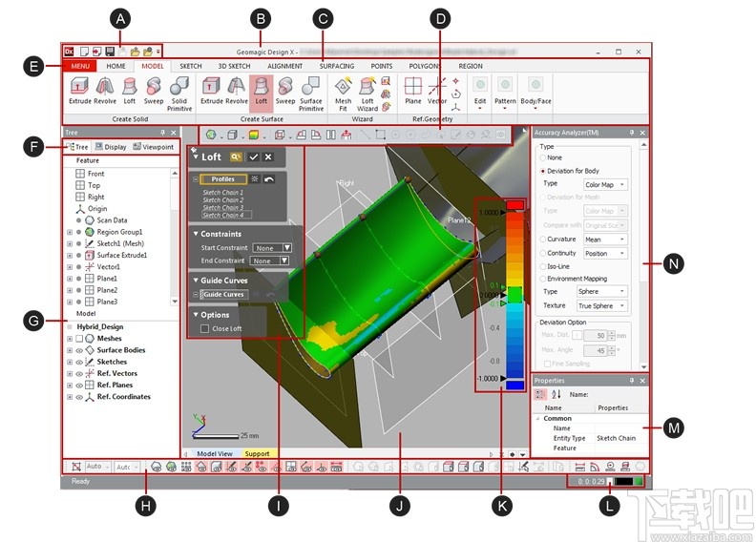Click the blue swatch below the color bar

(514, 385)
